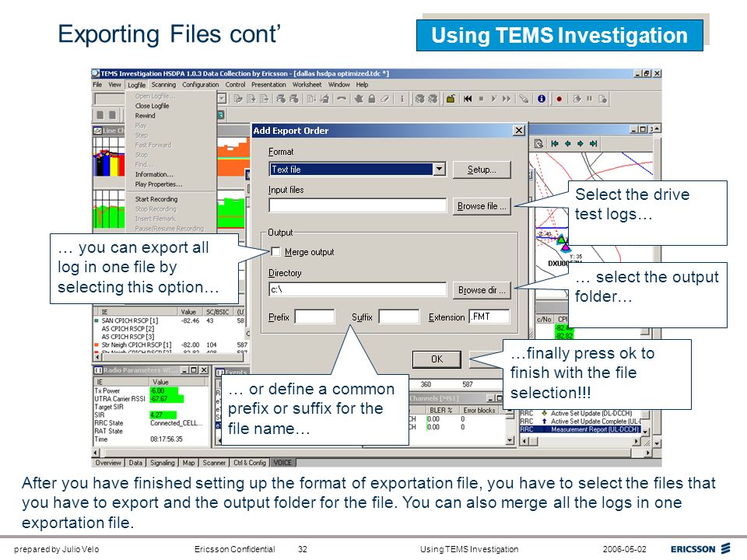Viewport: 747px width, 560px height.
Task: Jump to first item in Map toolbar
Action: pos(555,143)
